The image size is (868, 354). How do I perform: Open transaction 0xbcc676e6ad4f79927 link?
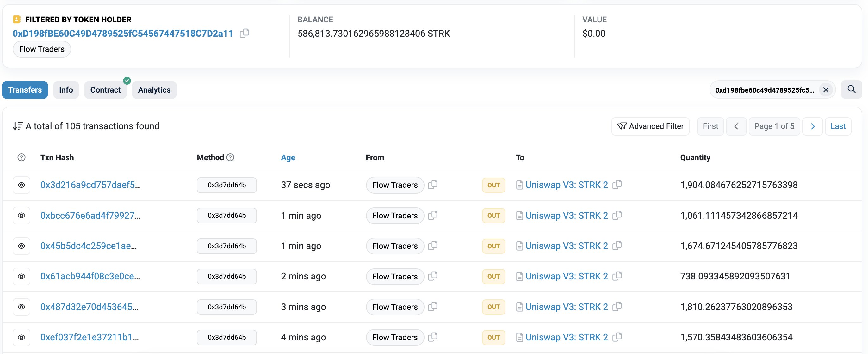coord(90,216)
